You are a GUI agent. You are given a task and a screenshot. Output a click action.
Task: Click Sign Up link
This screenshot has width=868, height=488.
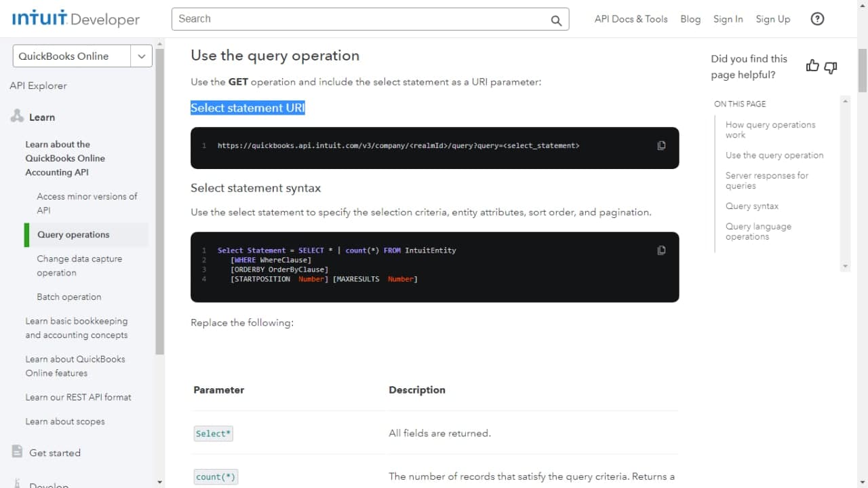[773, 19]
